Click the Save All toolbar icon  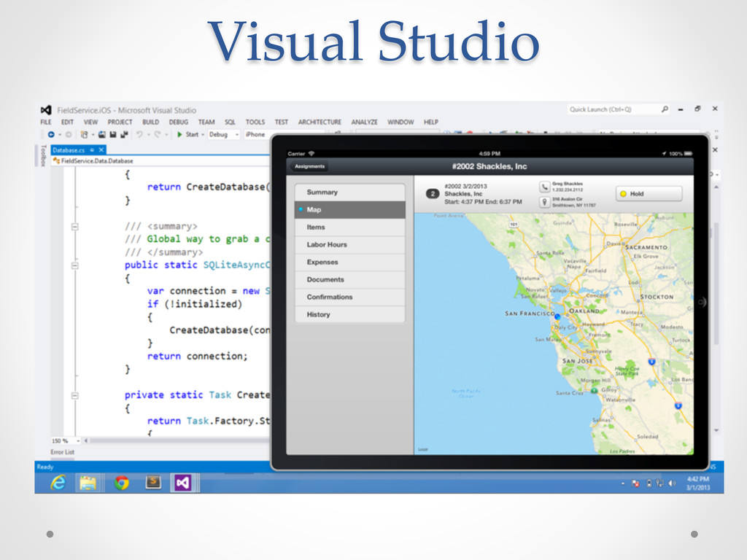[124, 135]
